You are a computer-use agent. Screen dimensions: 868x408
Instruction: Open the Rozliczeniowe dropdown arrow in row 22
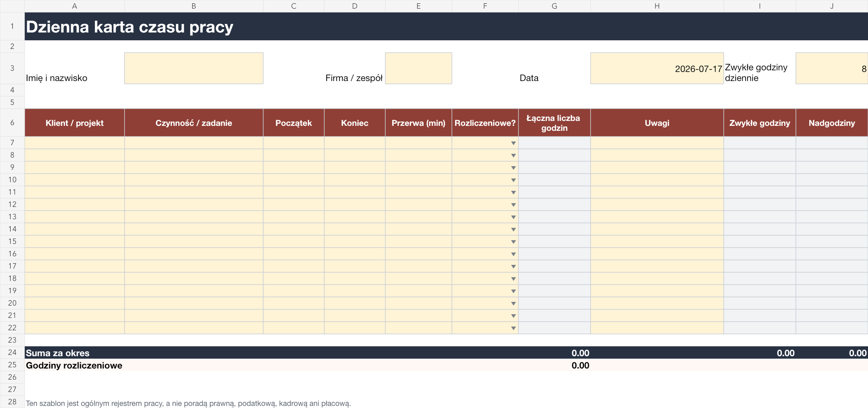[513, 328]
